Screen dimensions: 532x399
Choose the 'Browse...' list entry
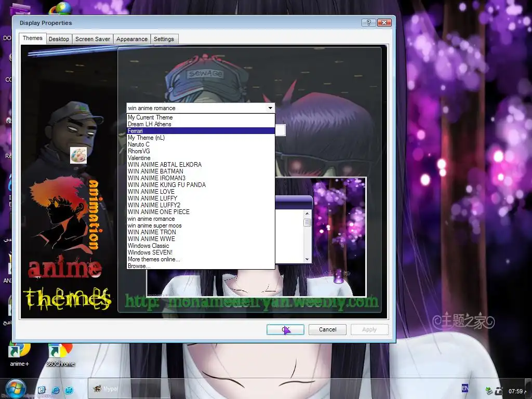coord(201,266)
